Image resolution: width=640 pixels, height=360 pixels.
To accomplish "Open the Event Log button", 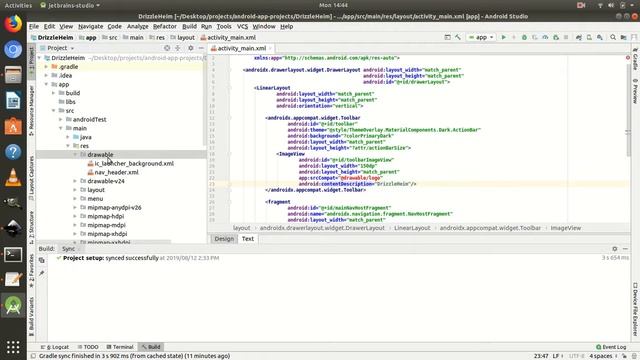I will (x=611, y=347).
